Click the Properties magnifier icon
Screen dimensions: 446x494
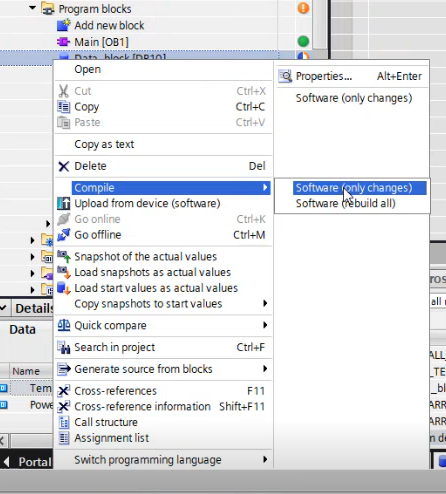pos(285,76)
